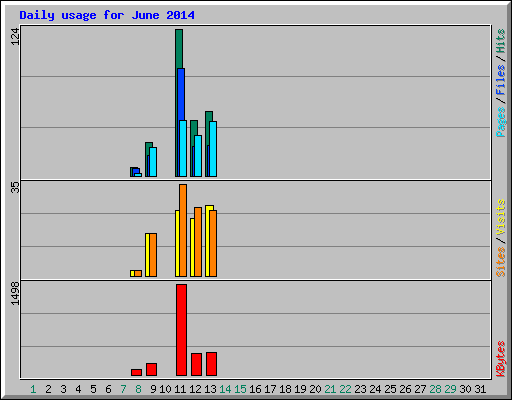
Task: Click the day 4 axis label
Action: [x=78, y=389]
